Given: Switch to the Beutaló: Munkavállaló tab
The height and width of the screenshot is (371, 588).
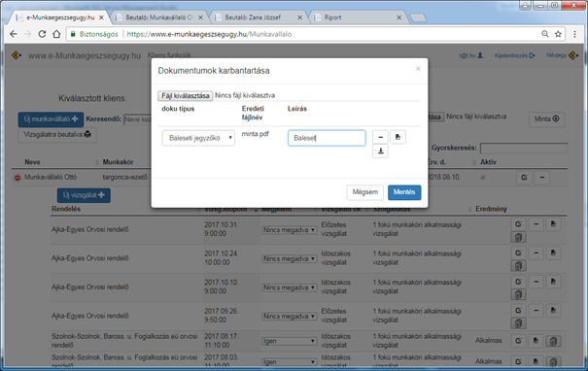Looking at the screenshot, I should pos(159,17).
